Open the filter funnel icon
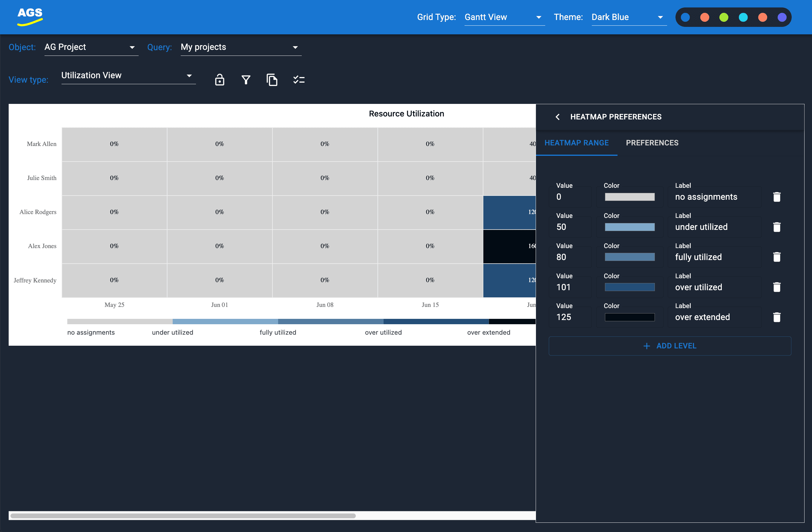 tap(246, 80)
